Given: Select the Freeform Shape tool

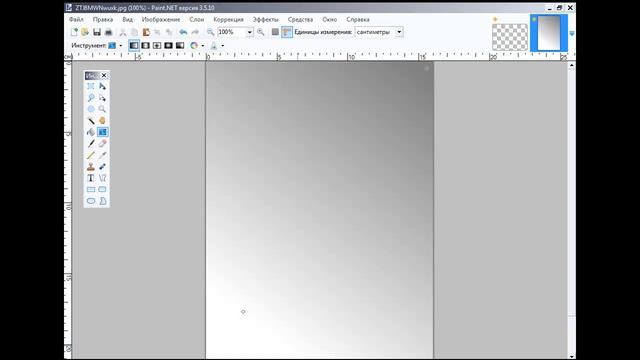Looking at the screenshot, I should tap(102, 201).
